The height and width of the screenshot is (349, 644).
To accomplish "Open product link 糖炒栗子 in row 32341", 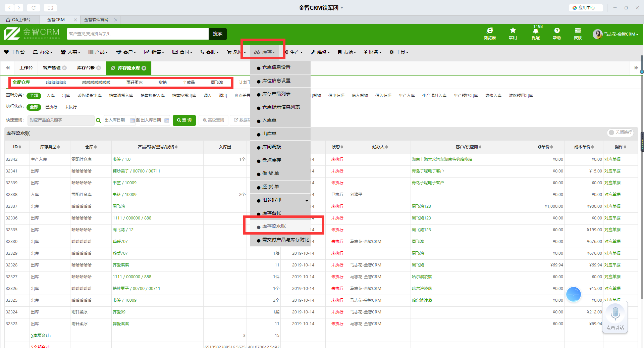I will (x=136, y=171).
